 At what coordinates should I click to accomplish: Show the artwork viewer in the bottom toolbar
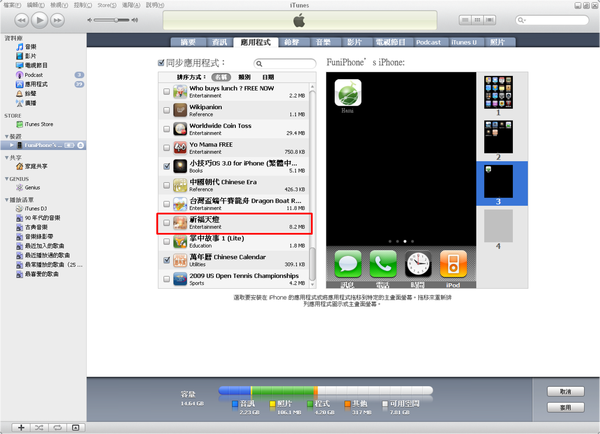(x=76, y=427)
